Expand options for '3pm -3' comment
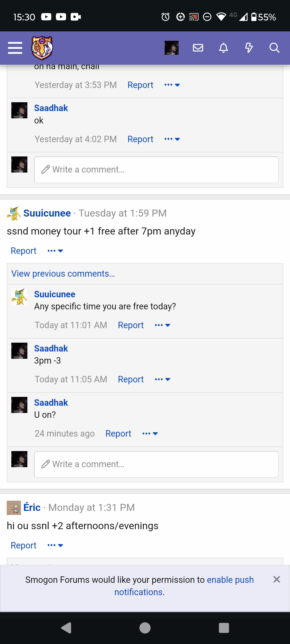 coord(163,379)
